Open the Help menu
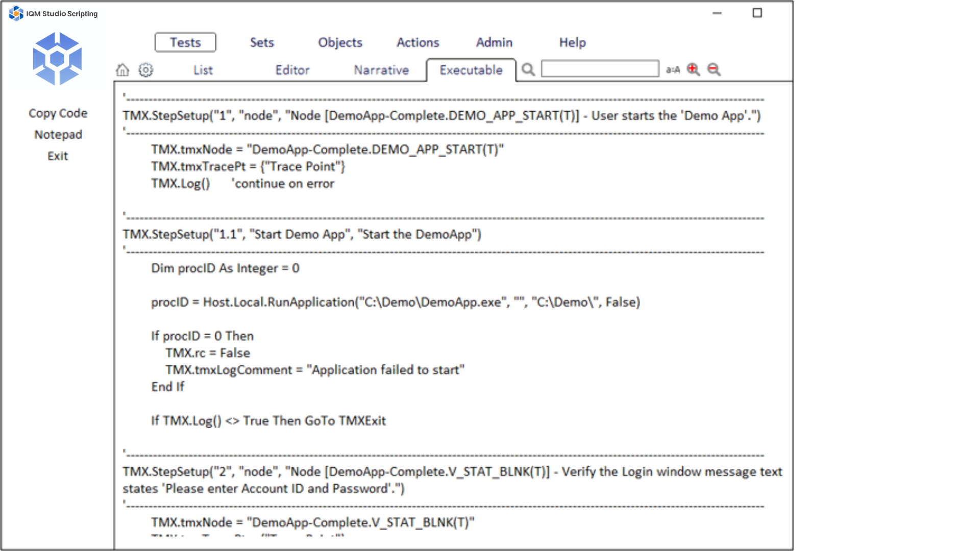Viewport: 980px width, 551px height. point(572,42)
